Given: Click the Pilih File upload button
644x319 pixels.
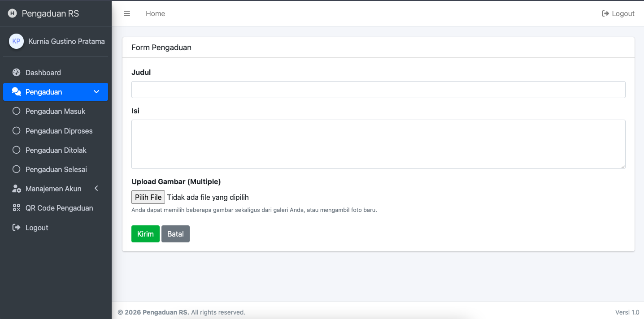Looking at the screenshot, I should [x=148, y=197].
